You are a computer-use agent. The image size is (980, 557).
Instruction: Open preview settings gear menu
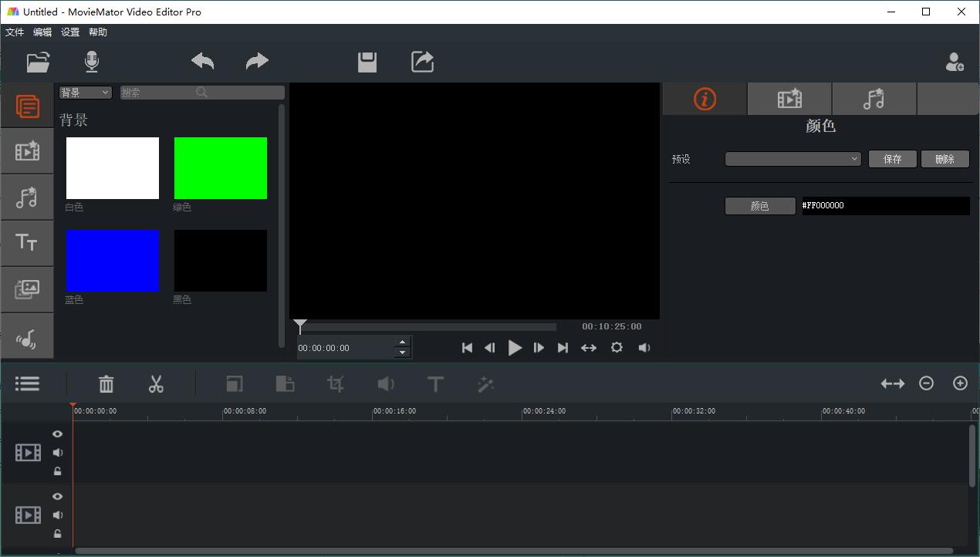617,348
